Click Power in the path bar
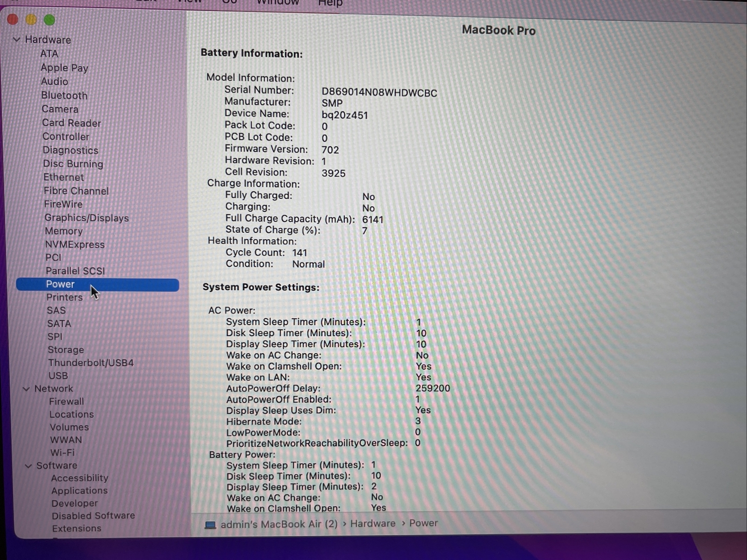Screen dimensions: 747x560 click(x=423, y=523)
